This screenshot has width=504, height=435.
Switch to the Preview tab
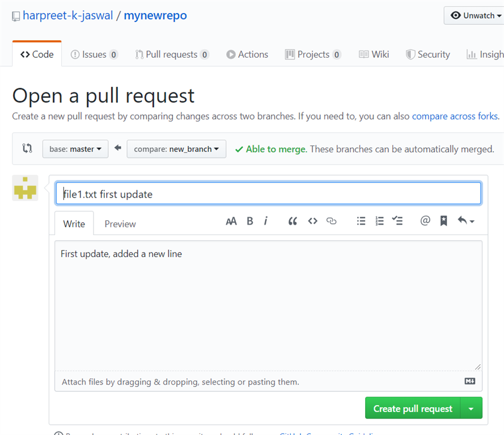pyautogui.click(x=120, y=223)
